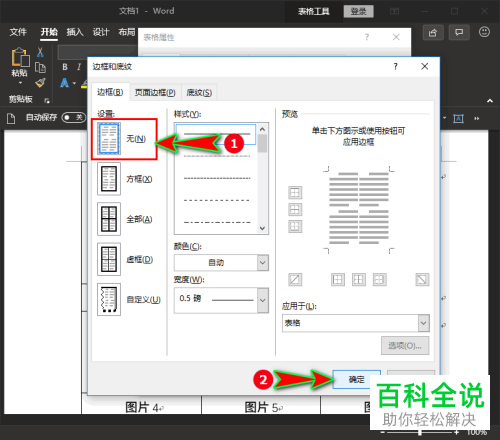
Task: Switch to the 边框(B) tab
Action: pos(110,92)
